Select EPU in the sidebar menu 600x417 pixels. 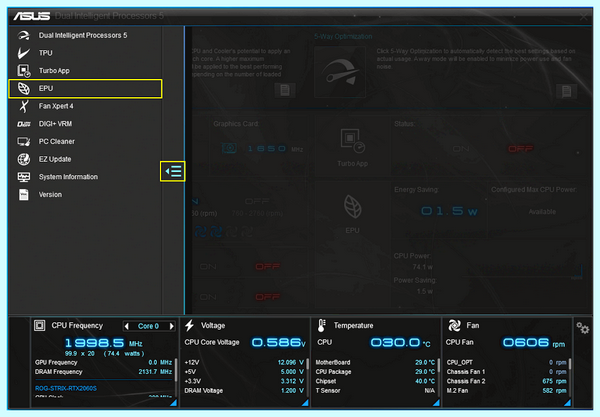point(85,88)
